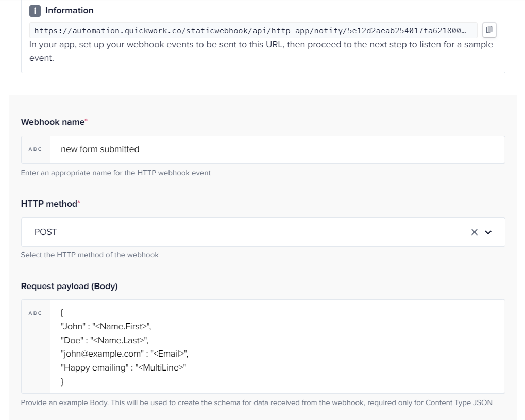
Task: Select the static webhook URL text box
Action: click(253, 30)
